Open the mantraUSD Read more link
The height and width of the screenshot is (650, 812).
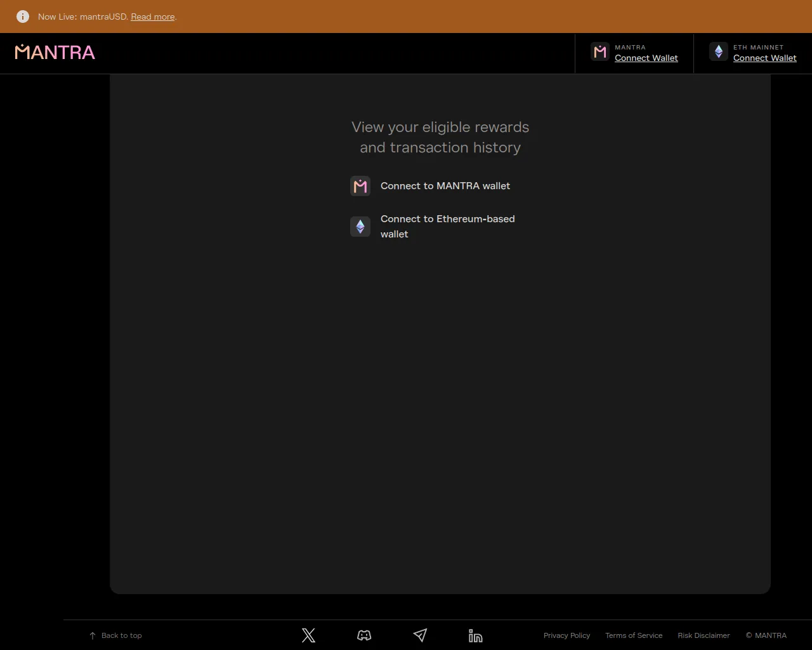[x=153, y=17]
